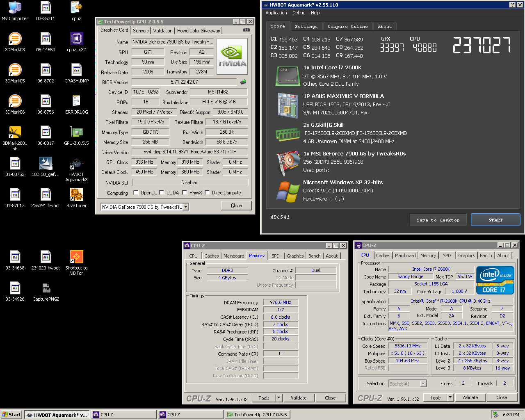Switch to TechPowerUp GPU-Z taskbar button

coord(257,415)
